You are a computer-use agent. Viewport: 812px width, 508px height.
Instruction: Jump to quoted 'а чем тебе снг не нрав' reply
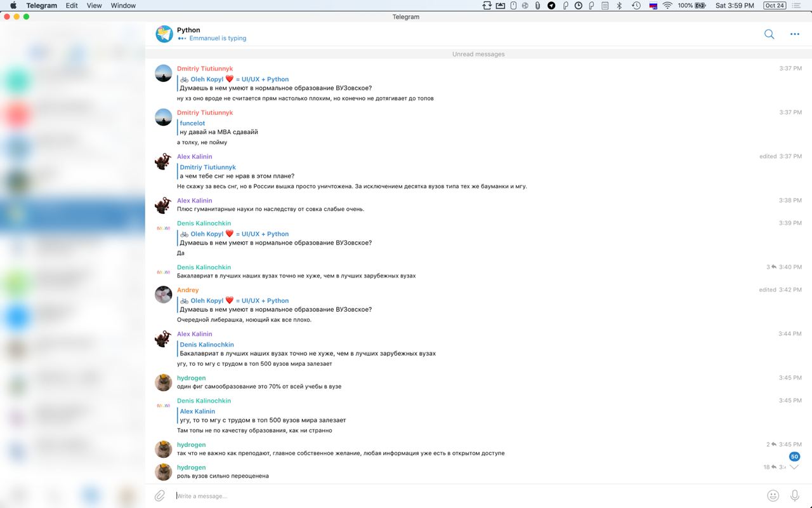(237, 171)
